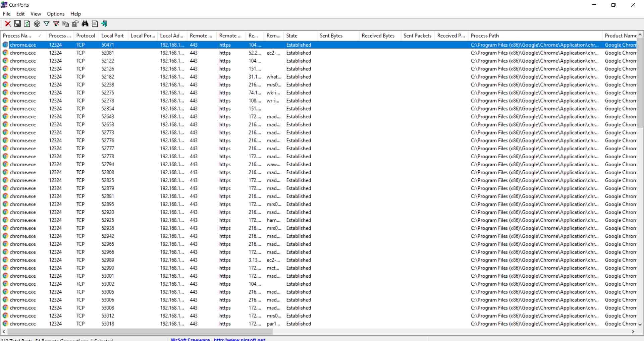Sort by the State column header
This screenshot has height=341, width=644.
pyautogui.click(x=301, y=36)
